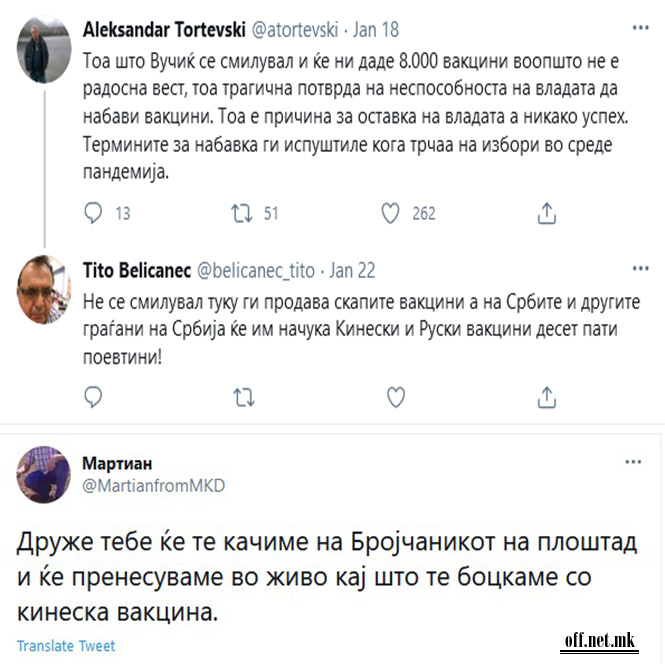665x664 pixels.
Task: Reply to Tito Belicanec's tweet
Action: pos(93,398)
